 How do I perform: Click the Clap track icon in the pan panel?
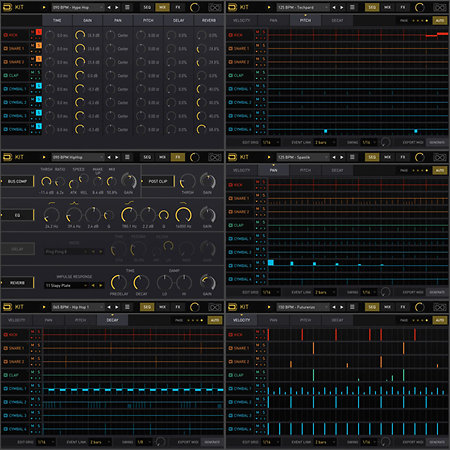click(x=230, y=225)
